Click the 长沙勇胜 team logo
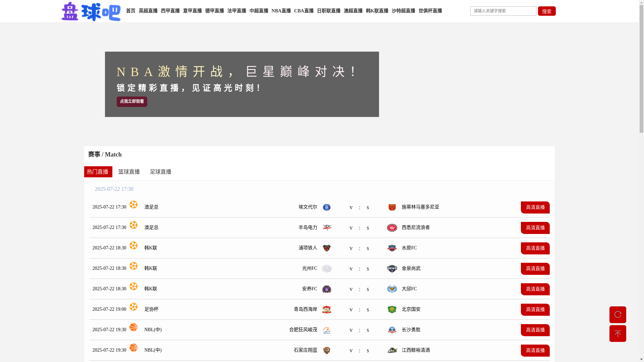 click(392, 330)
